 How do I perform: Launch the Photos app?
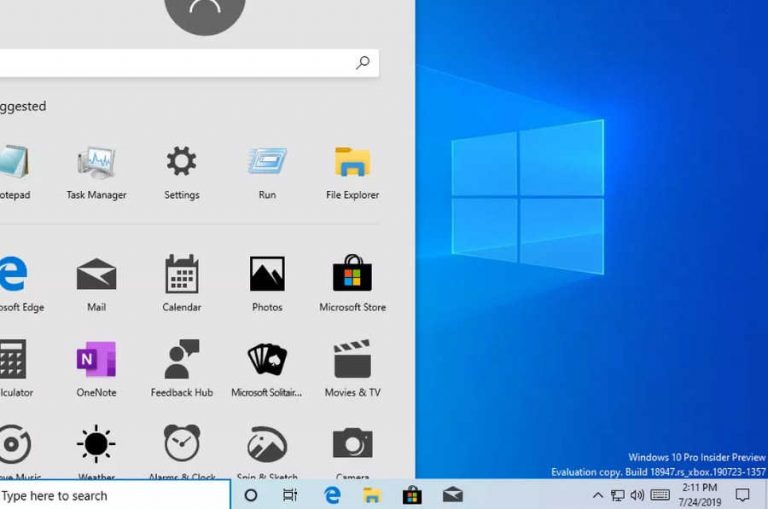pyautogui.click(x=267, y=284)
